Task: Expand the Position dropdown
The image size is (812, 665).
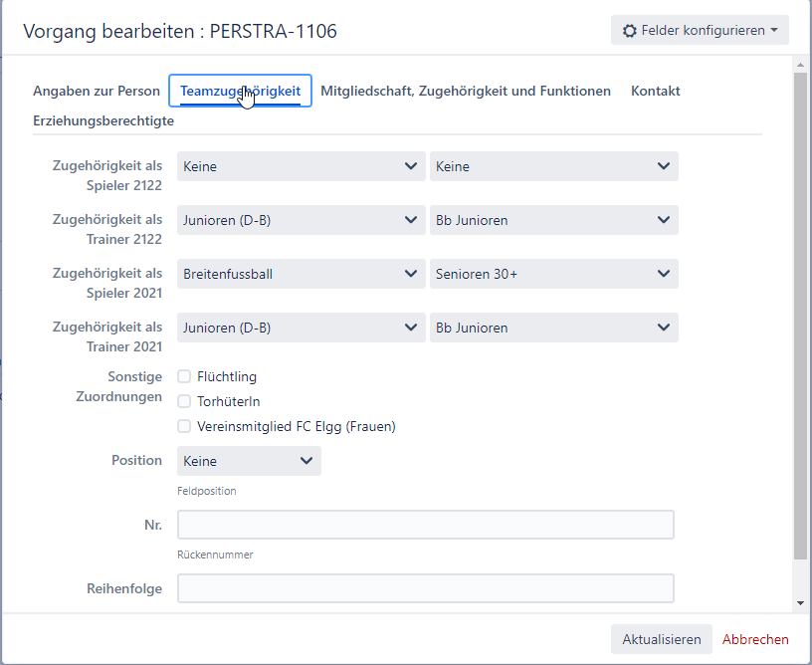Action: (x=249, y=461)
